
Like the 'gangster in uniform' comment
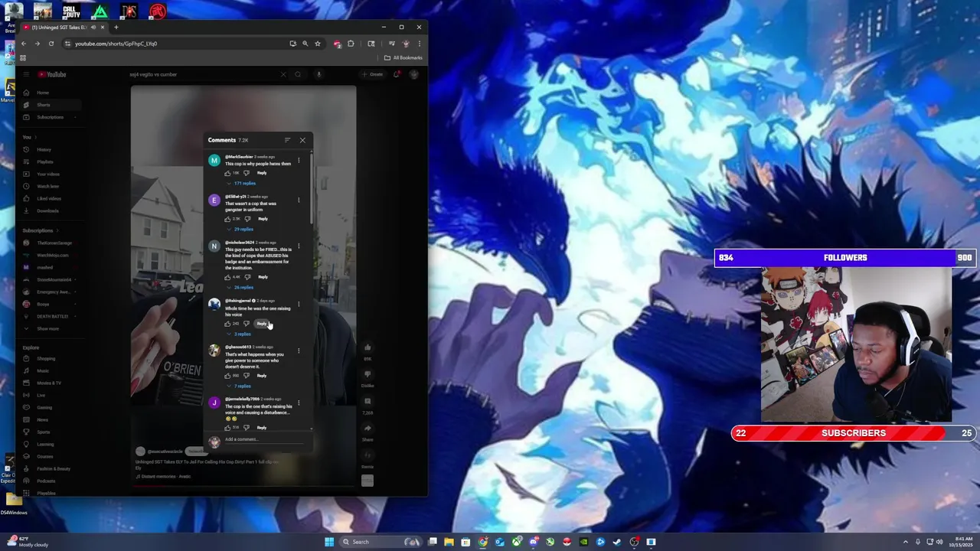pyautogui.click(x=227, y=219)
